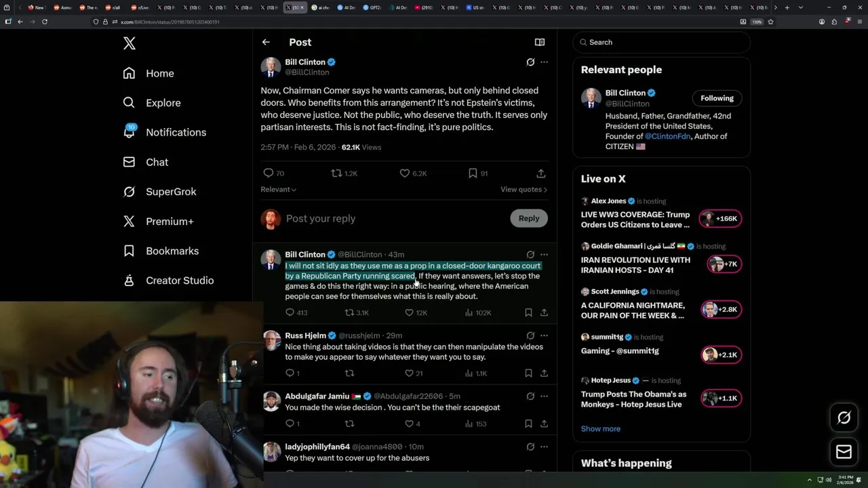This screenshot has width=868, height=488.
Task: Open Premium+ in the sidebar
Action: click(x=158, y=221)
